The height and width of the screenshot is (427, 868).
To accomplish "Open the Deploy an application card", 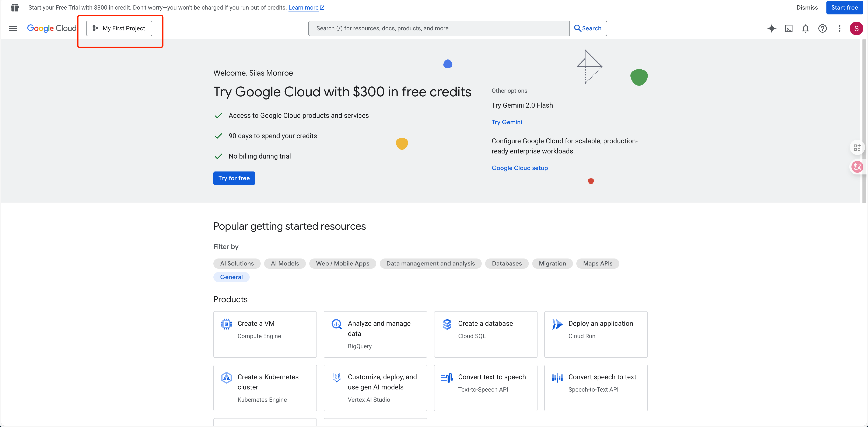I will (596, 334).
